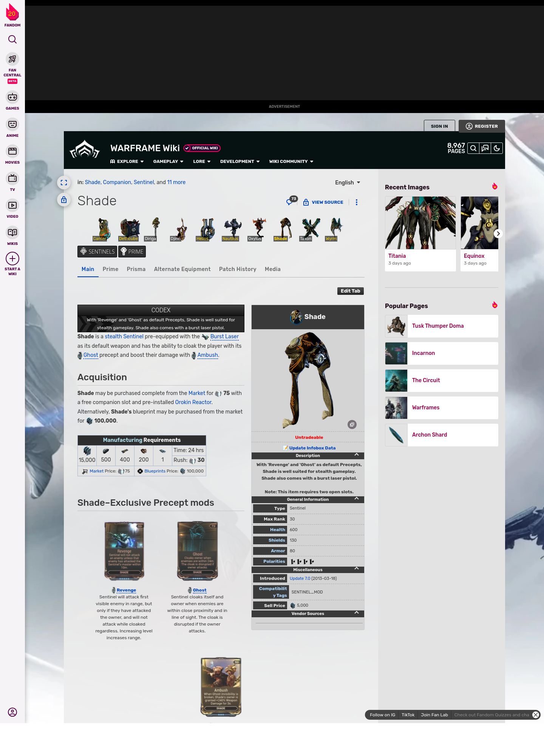Open the page more-actions kebab menu
This screenshot has height=756, width=544.
pyautogui.click(x=356, y=202)
